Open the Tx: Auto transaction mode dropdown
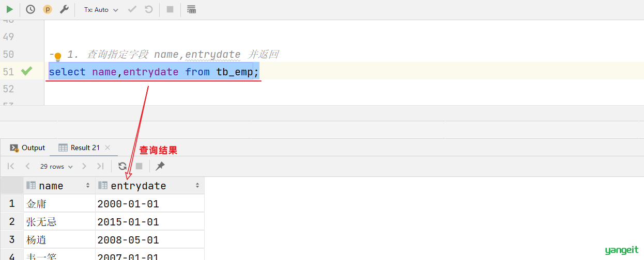 pyautogui.click(x=101, y=9)
